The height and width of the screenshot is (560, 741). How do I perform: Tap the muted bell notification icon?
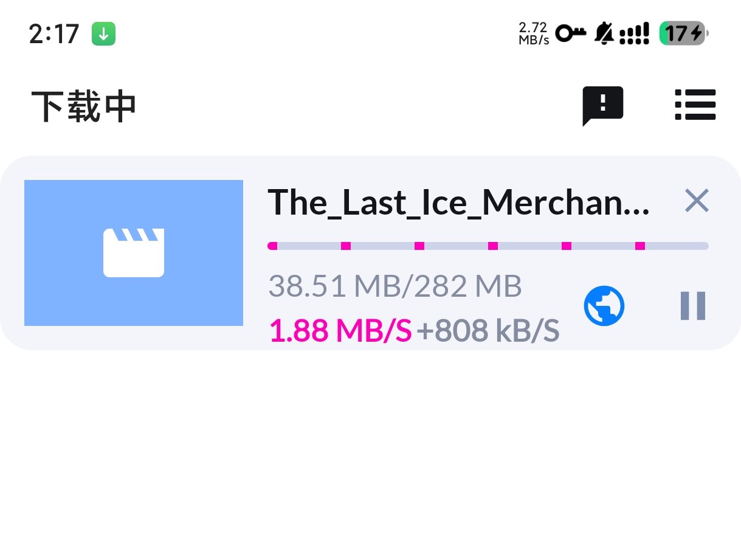click(604, 33)
